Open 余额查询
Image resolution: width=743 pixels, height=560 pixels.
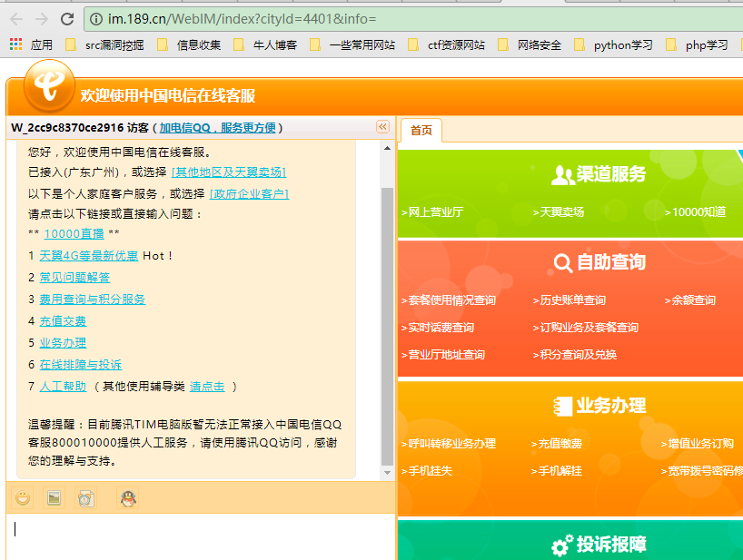point(690,300)
